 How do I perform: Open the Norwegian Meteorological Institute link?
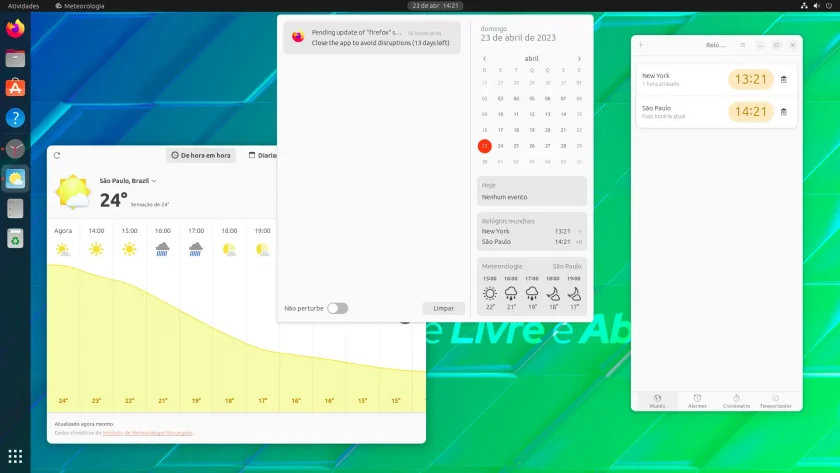(147, 433)
